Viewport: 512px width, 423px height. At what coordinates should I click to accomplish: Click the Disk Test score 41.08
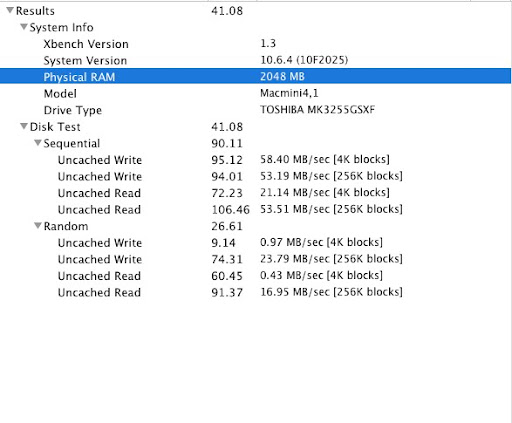click(227, 127)
